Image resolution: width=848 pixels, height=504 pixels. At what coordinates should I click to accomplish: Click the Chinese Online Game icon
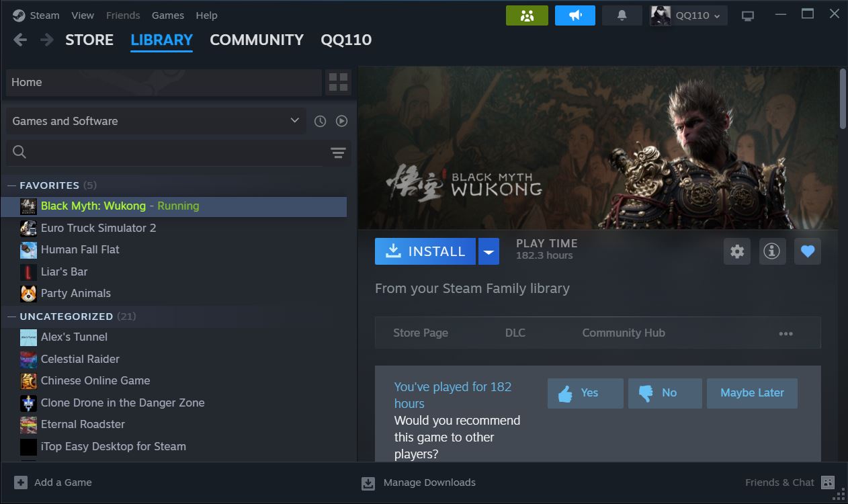pyautogui.click(x=28, y=381)
